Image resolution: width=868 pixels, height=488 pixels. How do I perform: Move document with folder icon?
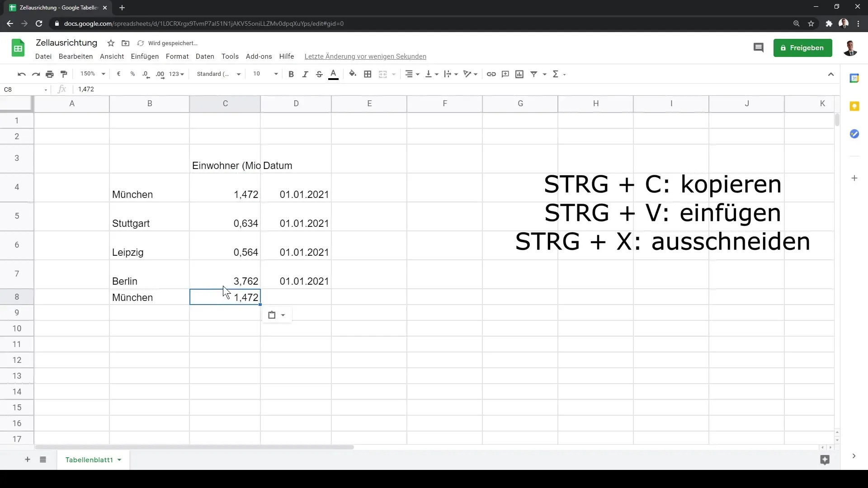[126, 43]
